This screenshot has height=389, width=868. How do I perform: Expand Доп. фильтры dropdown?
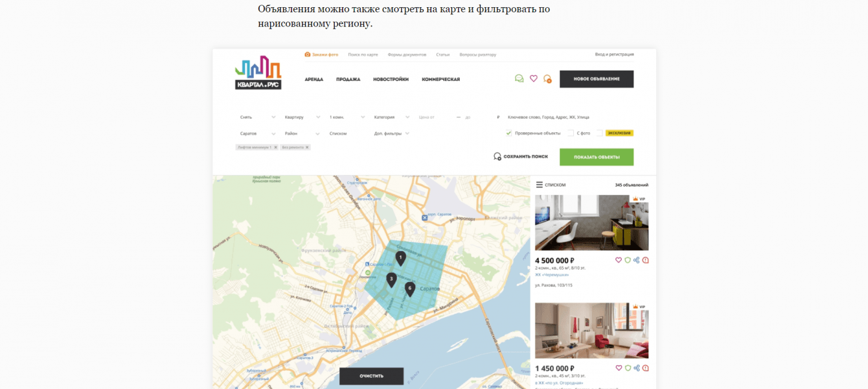[x=392, y=134]
